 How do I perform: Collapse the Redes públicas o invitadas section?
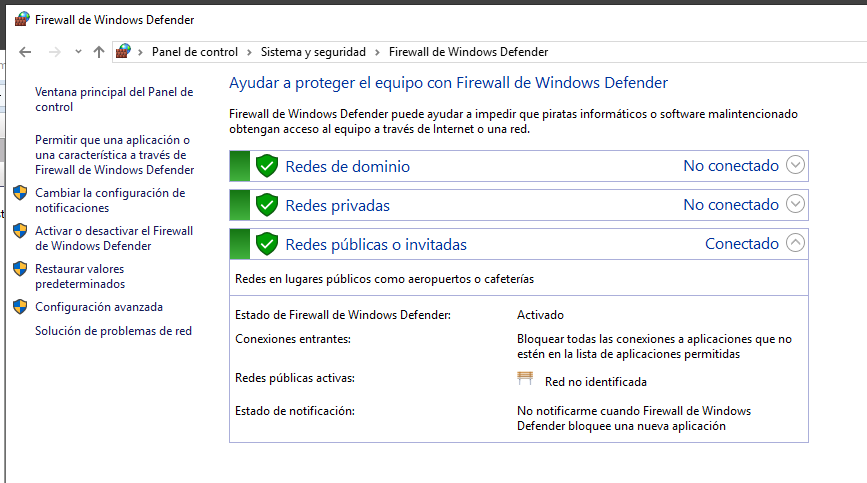pos(795,243)
